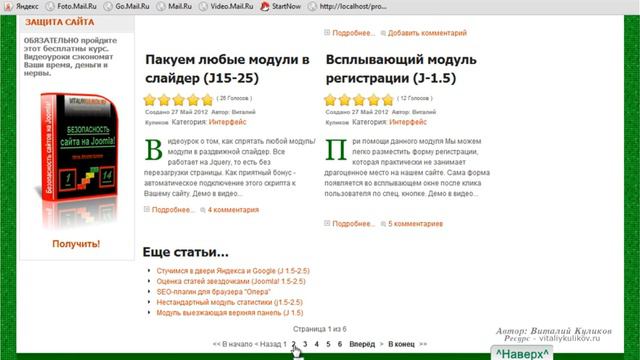640x360 pixels.
Task: Open the http://localhost/pro... bookmark
Action: (x=348, y=6)
